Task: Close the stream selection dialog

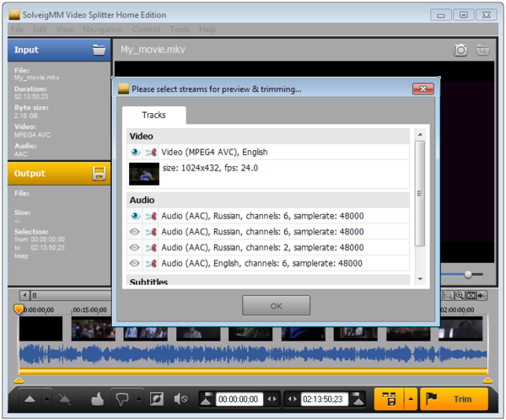Action: 423,89
